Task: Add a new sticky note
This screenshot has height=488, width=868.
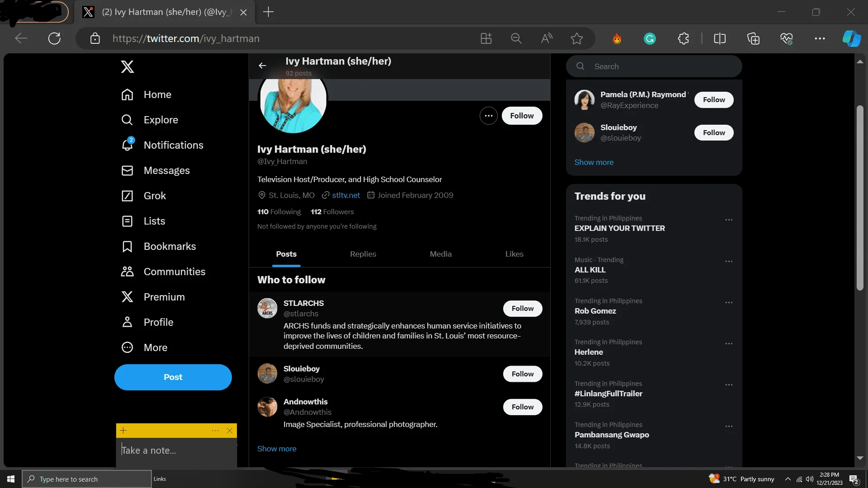Action: pyautogui.click(x=123, y=431)
